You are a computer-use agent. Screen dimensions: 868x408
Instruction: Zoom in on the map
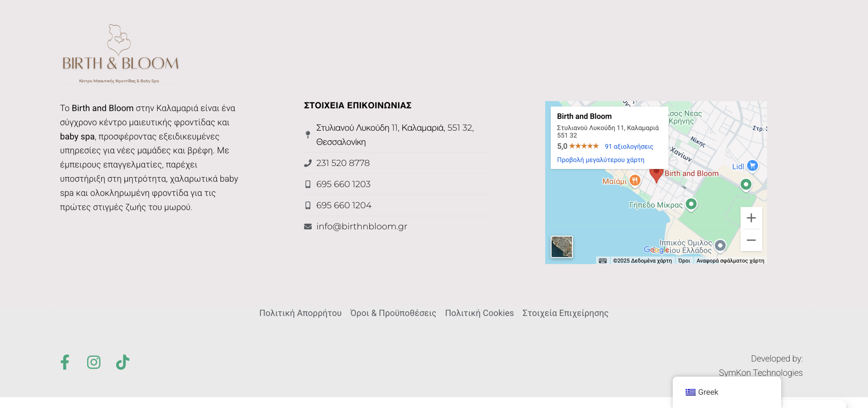click(x=751, y=218)
